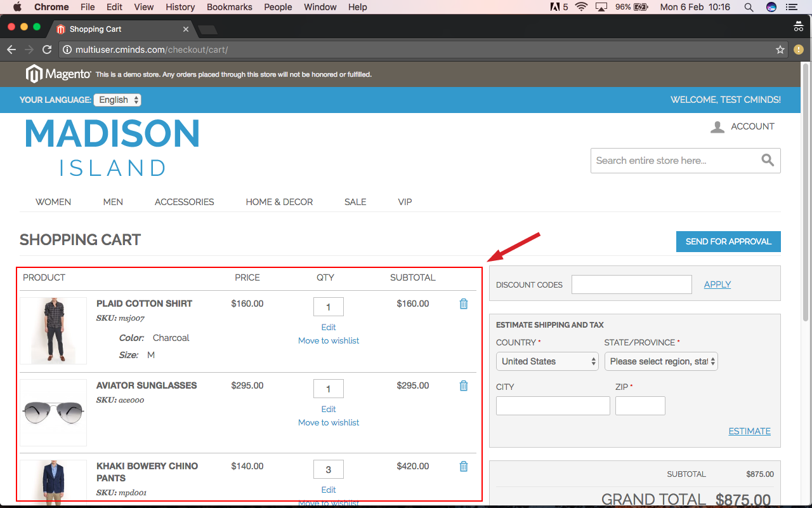The height and width of the screenshot is (508, 812).
Task: Click the Madison Island store logo
Action: click(112, 147)
